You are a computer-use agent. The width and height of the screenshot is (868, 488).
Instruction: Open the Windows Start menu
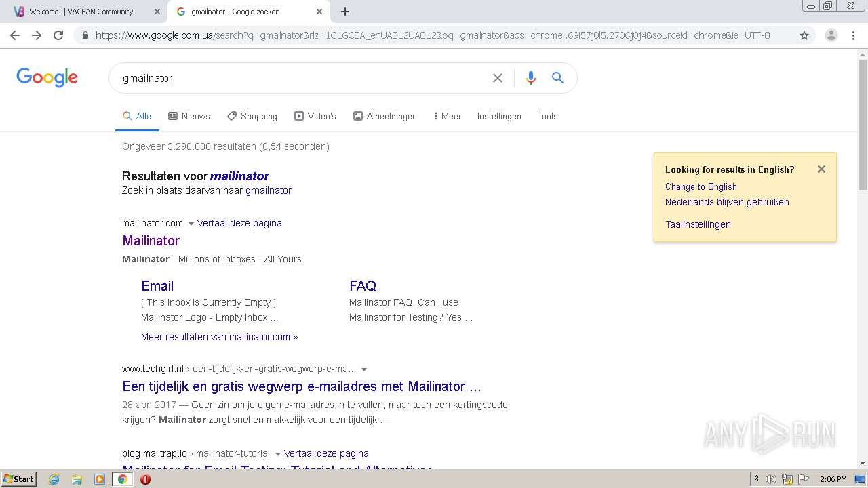click(18, 479)
